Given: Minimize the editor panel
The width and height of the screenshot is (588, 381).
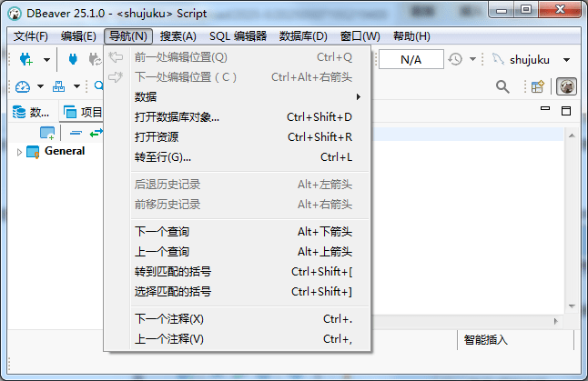Looking at the screenshot, I should [x=545, y=108].
